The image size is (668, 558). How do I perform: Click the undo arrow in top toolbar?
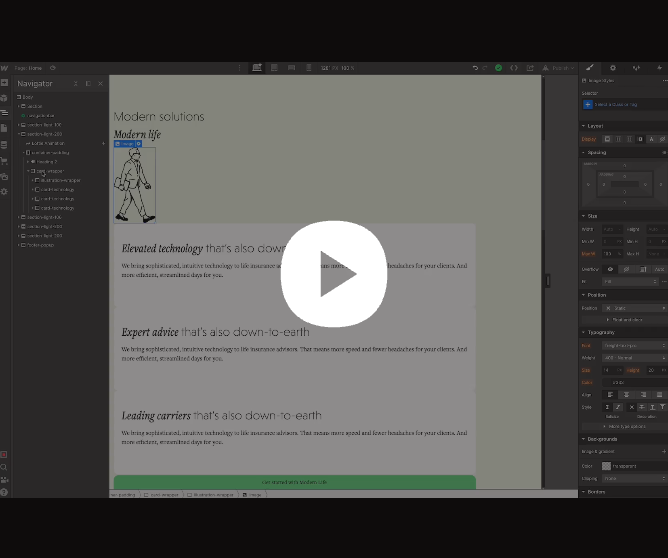click(x=475, y=68)
